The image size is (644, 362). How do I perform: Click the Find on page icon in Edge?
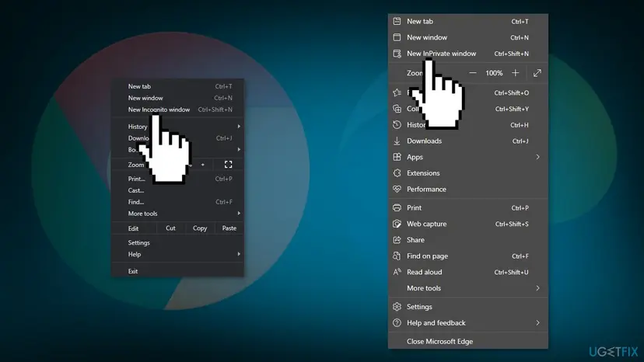[397, 256]
